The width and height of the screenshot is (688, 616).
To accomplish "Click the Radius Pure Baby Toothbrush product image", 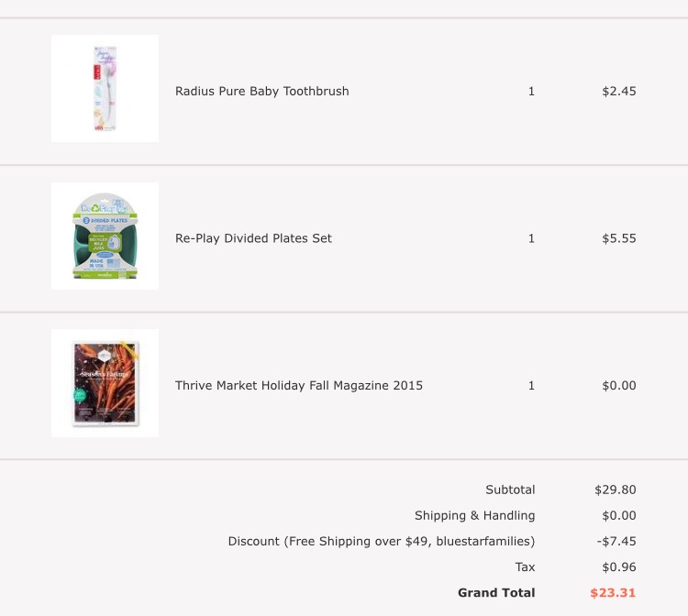I will pos(105,89).
